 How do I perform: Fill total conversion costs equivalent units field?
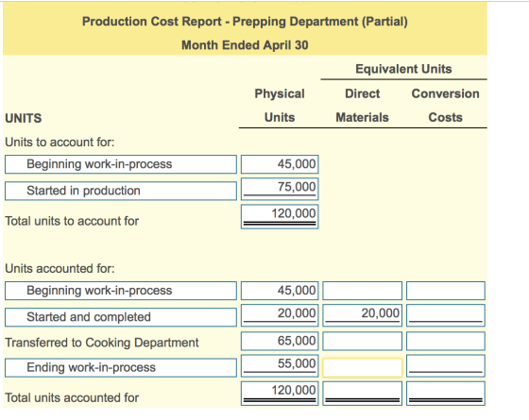(x=446, y=394)
